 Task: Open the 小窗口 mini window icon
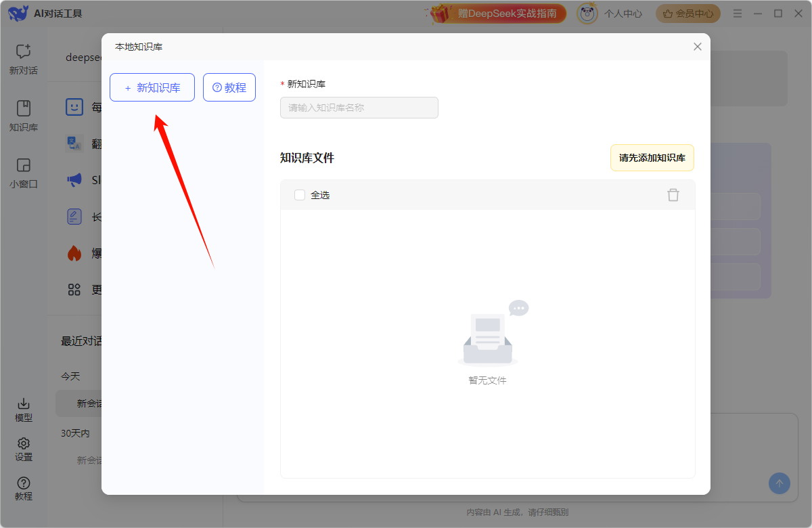point(24,166)
